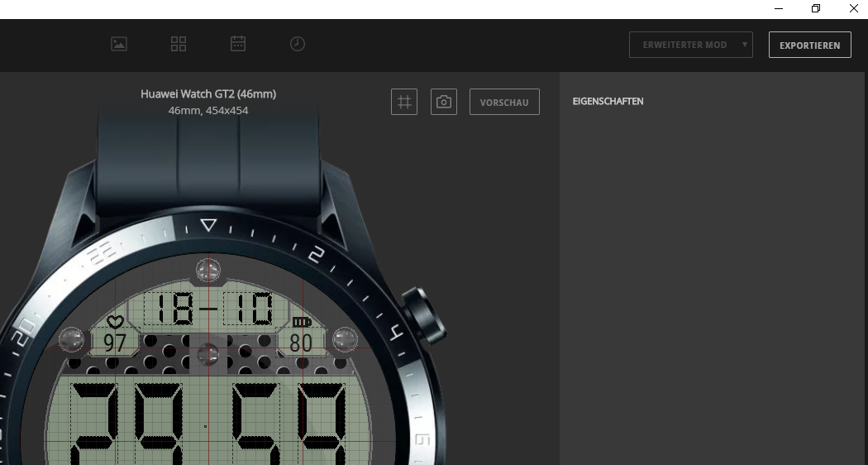Image resolution: width=868 pixels, height=465 pixels.
Task: Open the widgets grid toolbar icon
Action: (179, 44)
